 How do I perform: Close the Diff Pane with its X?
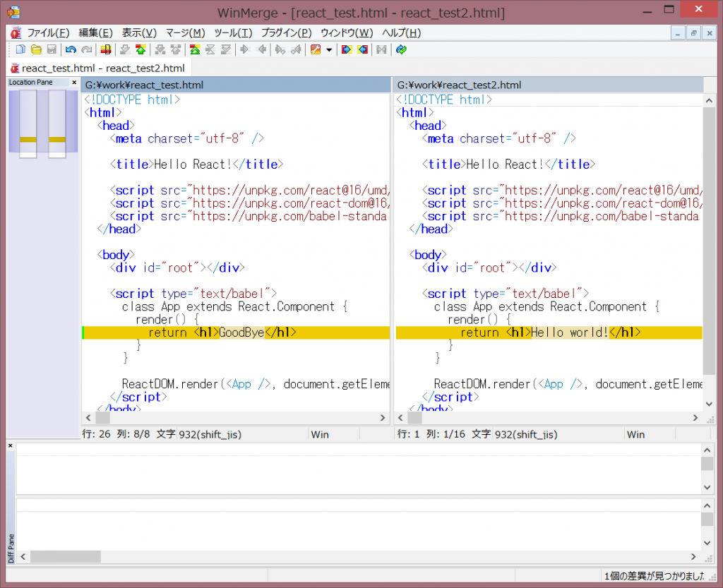11,445
